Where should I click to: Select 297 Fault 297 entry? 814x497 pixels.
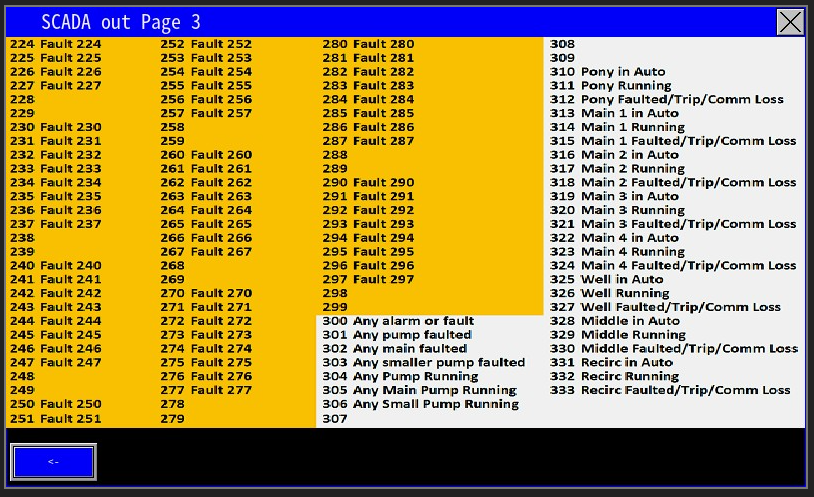[x=368, y=279]
